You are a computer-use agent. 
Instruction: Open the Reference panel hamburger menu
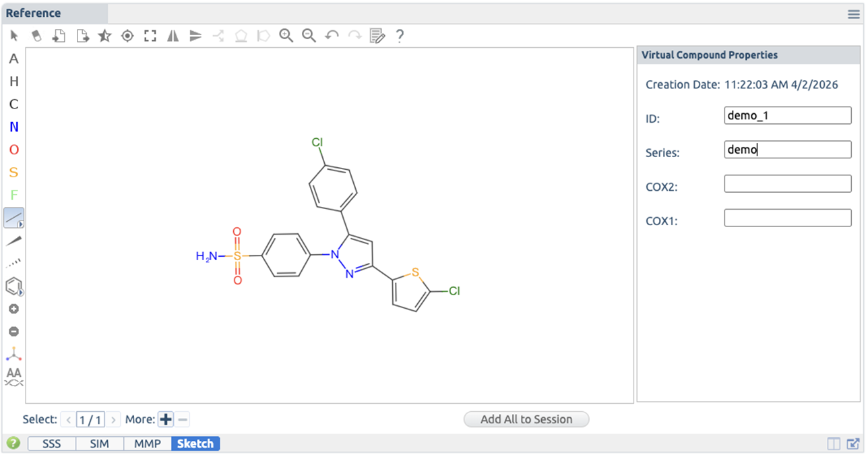[853, 14]
